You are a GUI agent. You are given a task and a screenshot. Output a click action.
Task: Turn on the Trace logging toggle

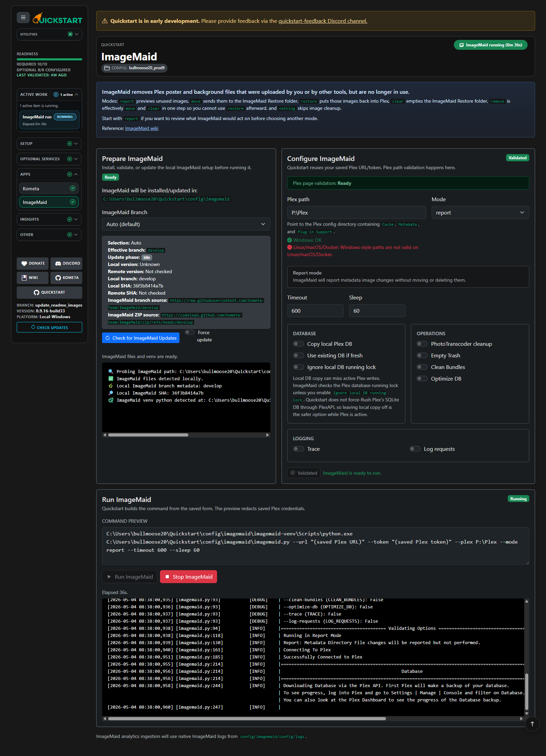click(299, 449)
